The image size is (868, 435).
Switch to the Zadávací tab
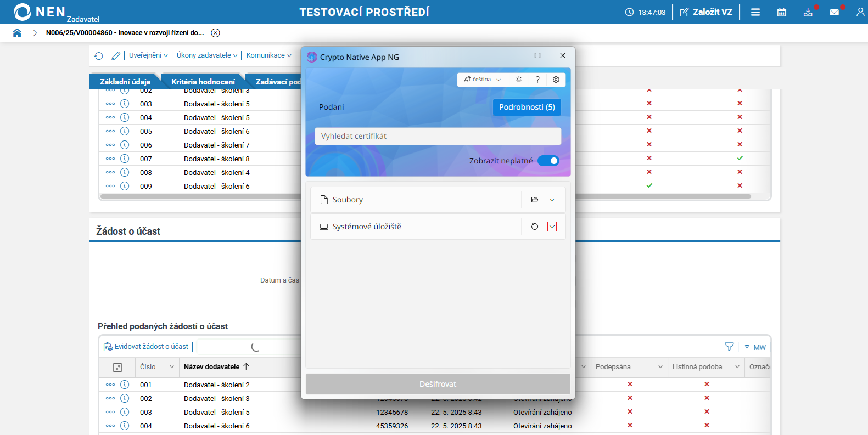277,82
